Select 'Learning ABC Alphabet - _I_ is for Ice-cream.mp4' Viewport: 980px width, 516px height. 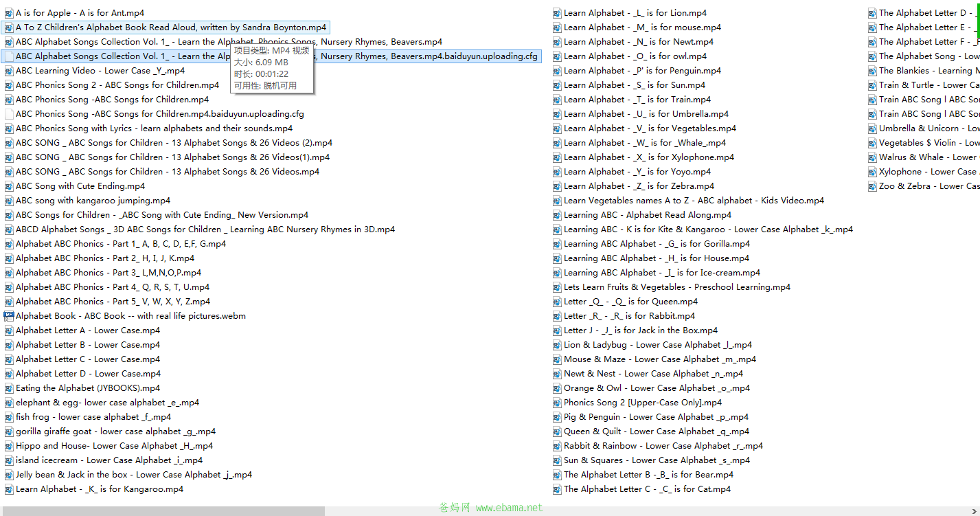coord(662,273)
